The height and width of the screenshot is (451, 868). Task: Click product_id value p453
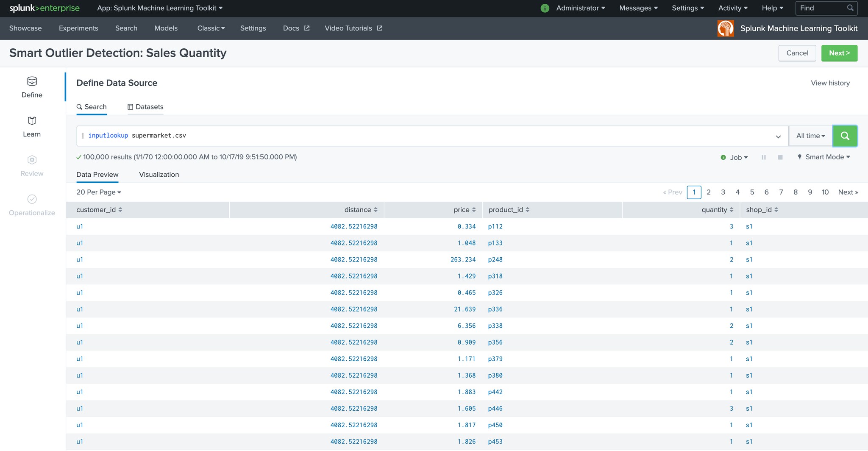click(x=495, y=441)
